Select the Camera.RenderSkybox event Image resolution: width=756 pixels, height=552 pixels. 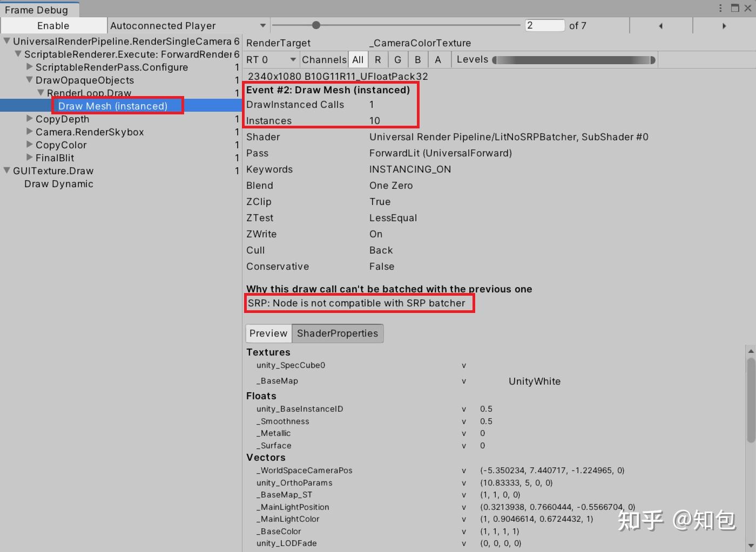pyautogui.click(x=90, y=132)
